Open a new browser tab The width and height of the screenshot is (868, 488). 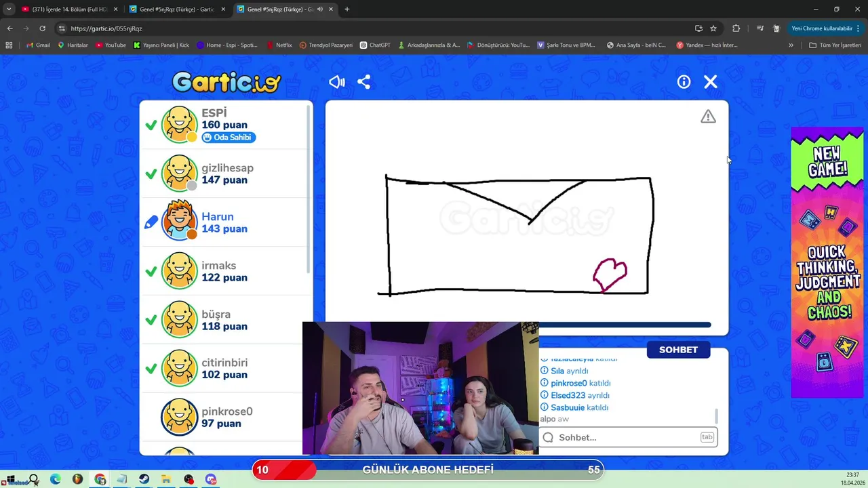pos(347,9)
